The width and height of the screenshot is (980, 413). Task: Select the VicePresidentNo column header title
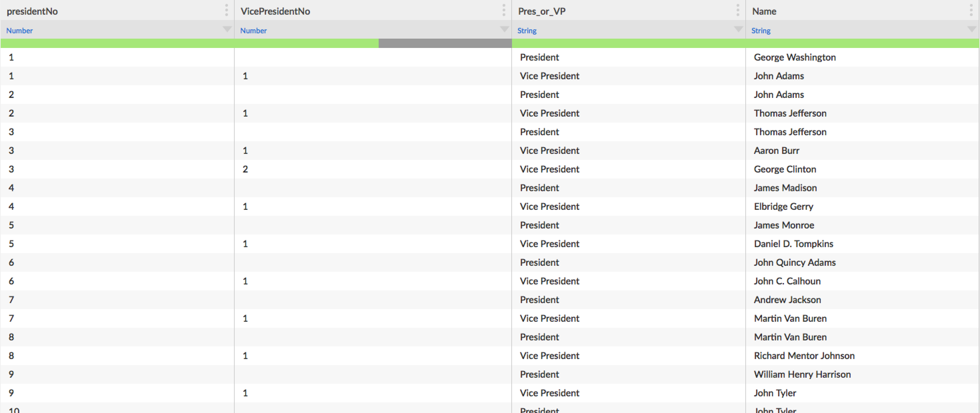coord(275,11)
